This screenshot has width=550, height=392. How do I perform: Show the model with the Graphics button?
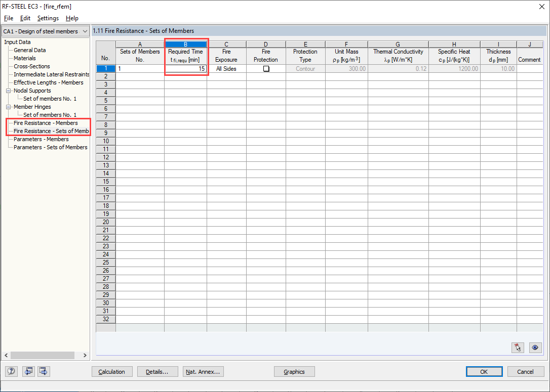[x=294, y=371]
